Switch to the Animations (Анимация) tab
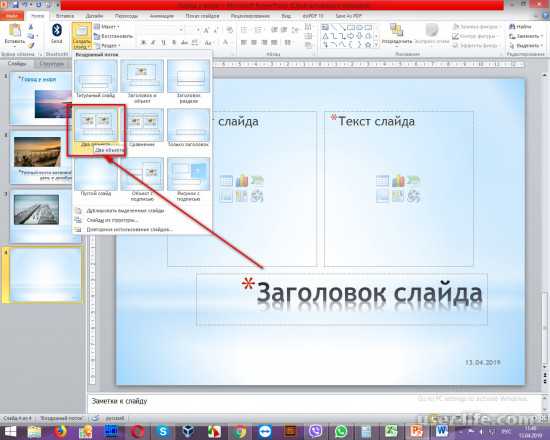 coord(162,16)
